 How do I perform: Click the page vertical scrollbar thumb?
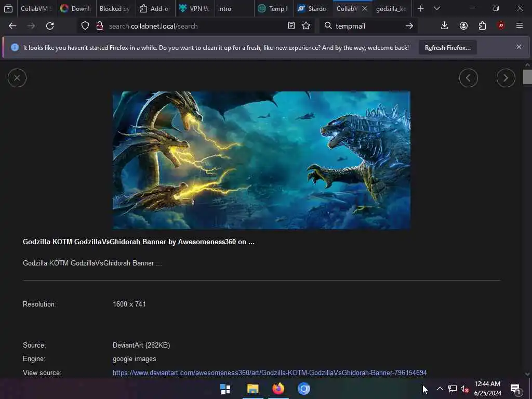coord(527,77)
